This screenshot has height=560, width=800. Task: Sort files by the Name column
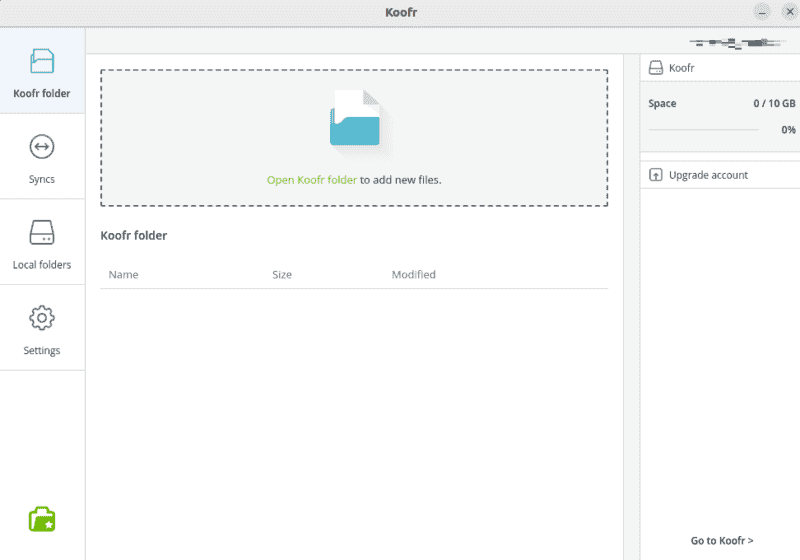[123, 275]
